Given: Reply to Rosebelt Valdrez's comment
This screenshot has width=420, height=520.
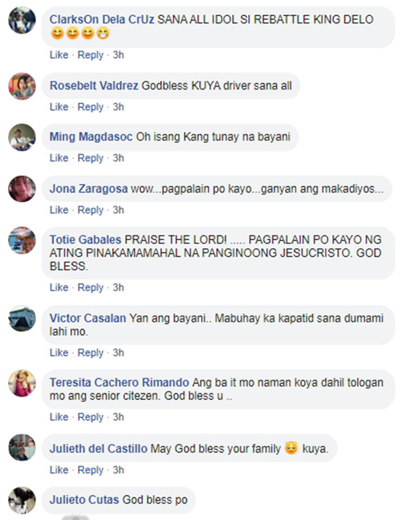Looking at the screenshot, I should tap(90, 107).
